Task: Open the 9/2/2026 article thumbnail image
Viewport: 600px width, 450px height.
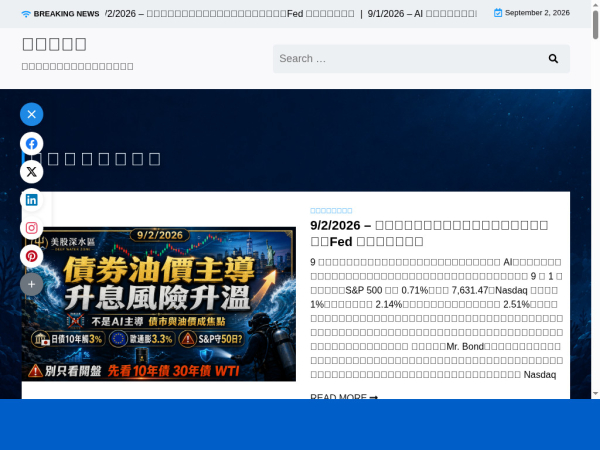Action: (159, 304)
